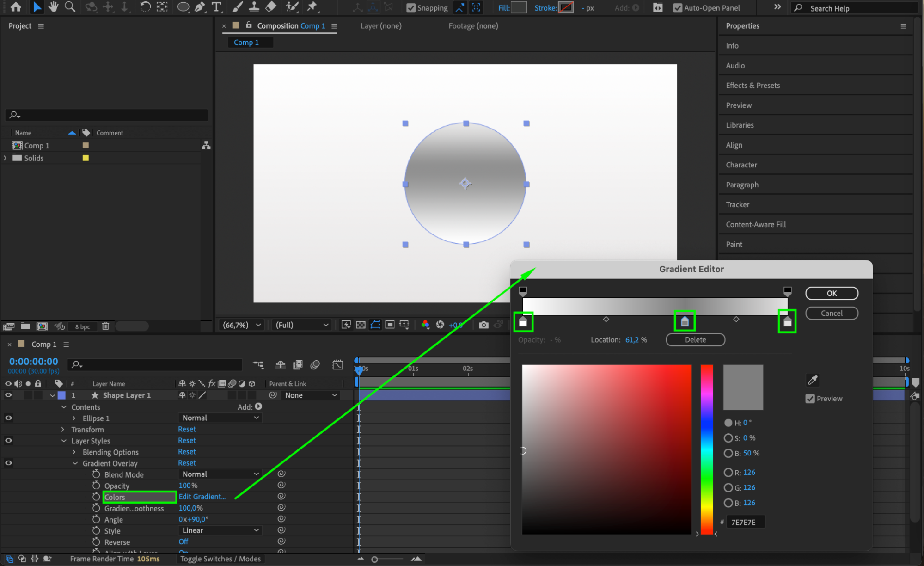Screen dimensions: 924x566
Task: Uncheck Preview in Gradient Editor
Action: [810, 399]
